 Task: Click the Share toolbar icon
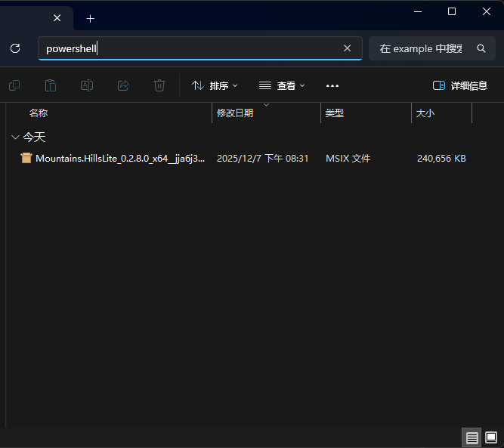123,85
